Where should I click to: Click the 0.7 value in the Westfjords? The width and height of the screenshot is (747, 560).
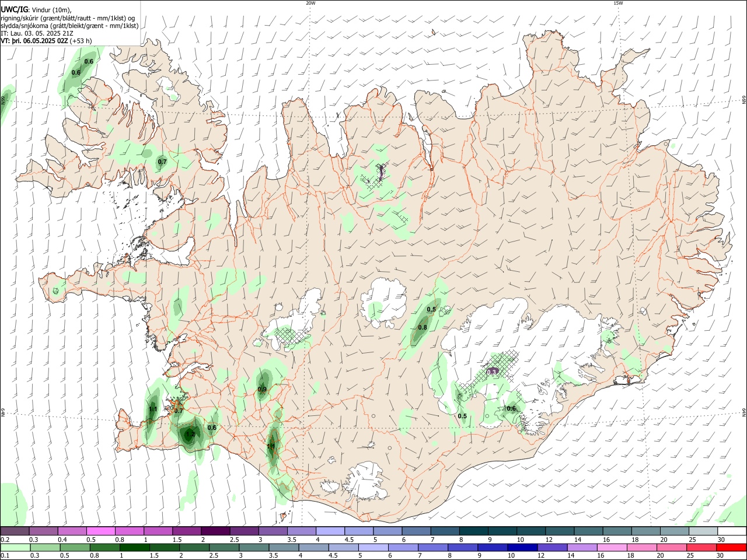click(163, 162)
